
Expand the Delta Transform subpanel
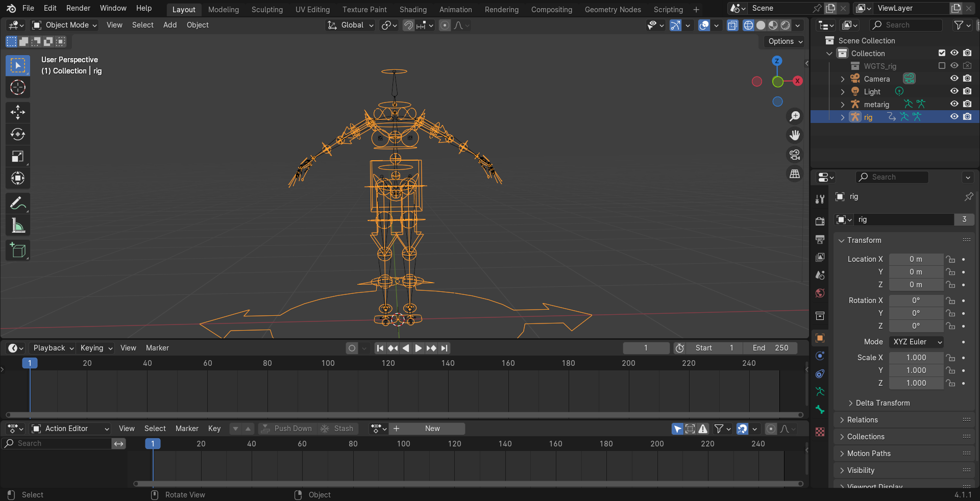(883, 403)
